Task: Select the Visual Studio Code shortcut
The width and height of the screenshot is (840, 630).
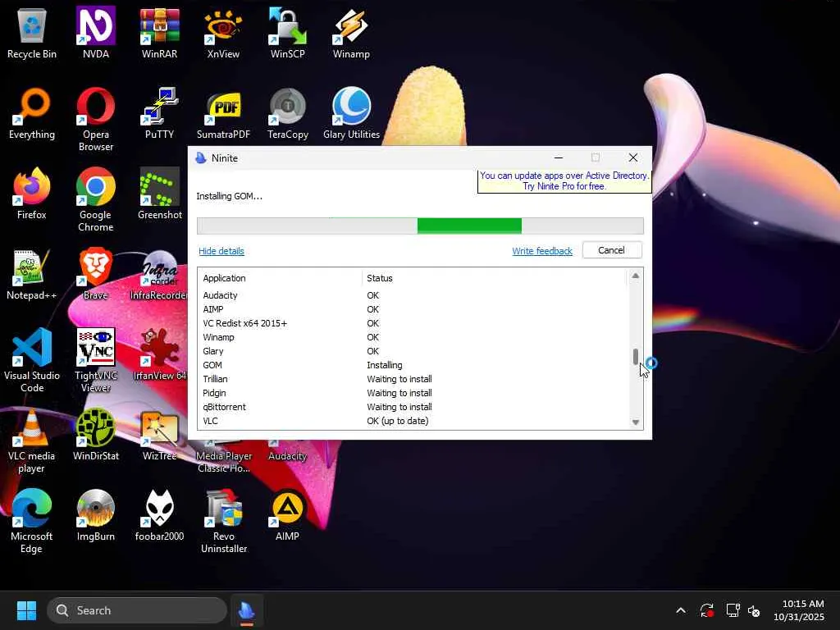Action: click(32, 360)
